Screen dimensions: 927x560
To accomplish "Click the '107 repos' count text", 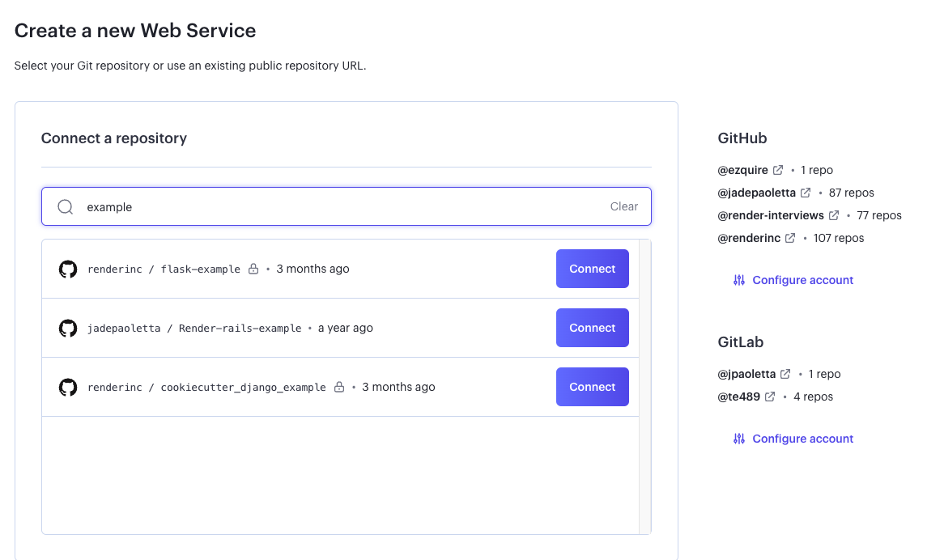I will pyautogui.click(x=838, y=238).
